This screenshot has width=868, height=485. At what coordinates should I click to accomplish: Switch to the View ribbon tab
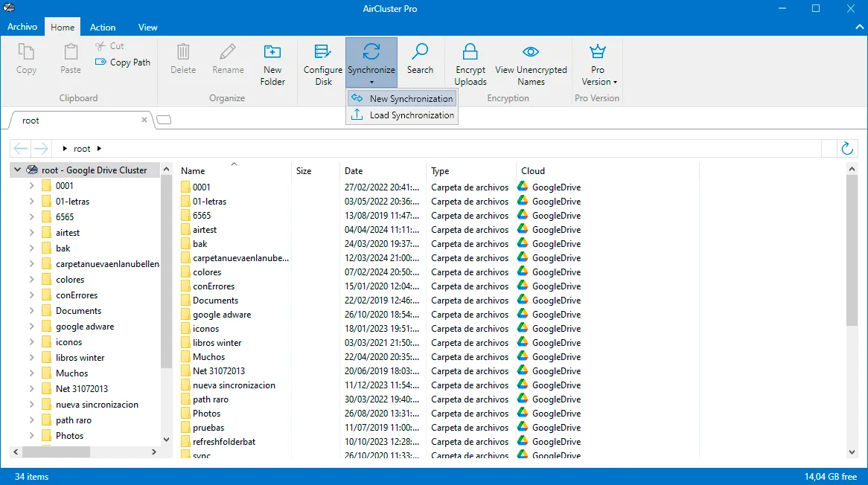(x=148, y=27)
